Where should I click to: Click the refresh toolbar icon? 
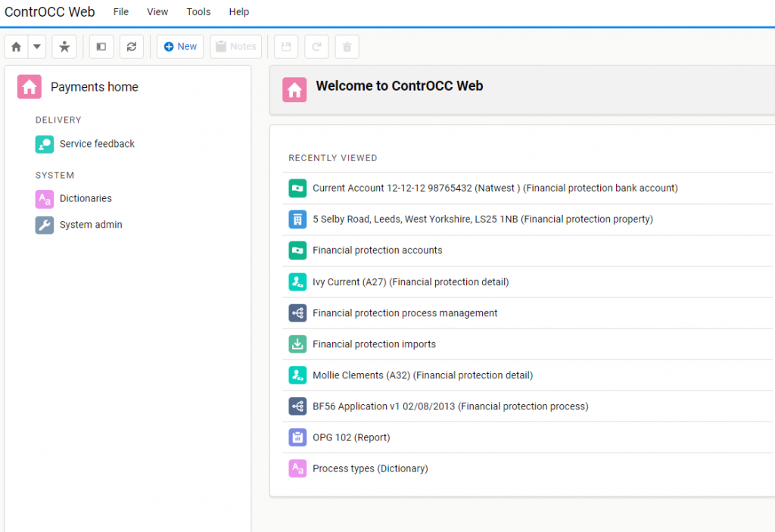coord(132,47)
